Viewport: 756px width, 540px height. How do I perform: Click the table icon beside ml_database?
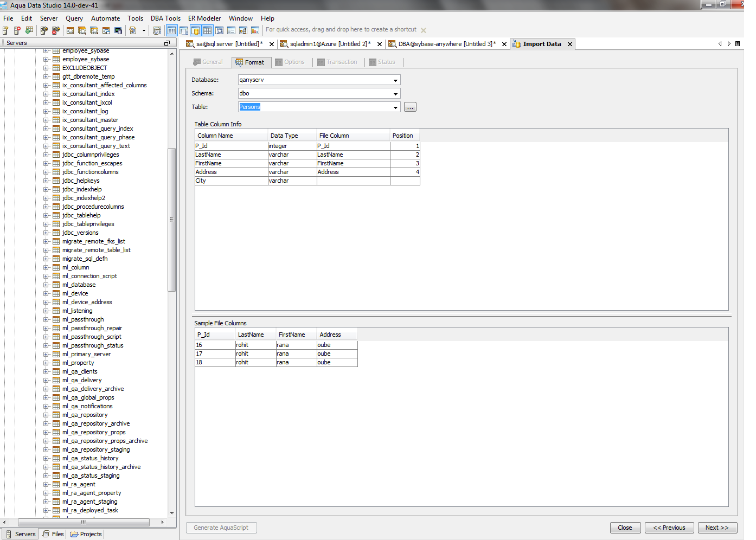tap(56, 285)
